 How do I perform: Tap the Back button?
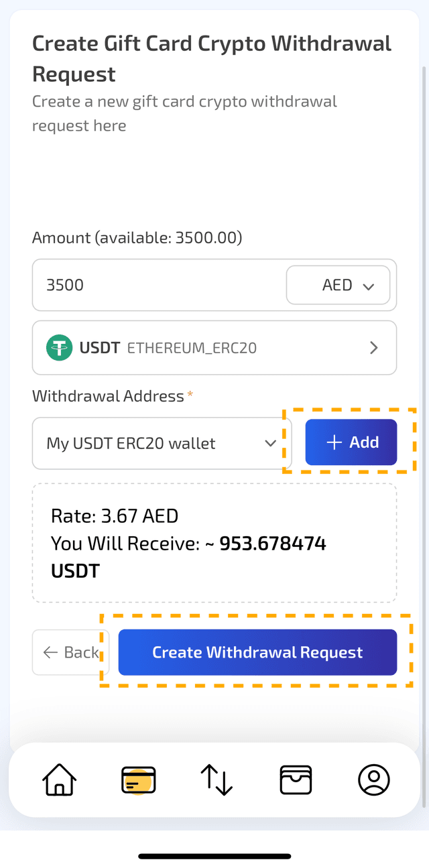click(70, 652)
